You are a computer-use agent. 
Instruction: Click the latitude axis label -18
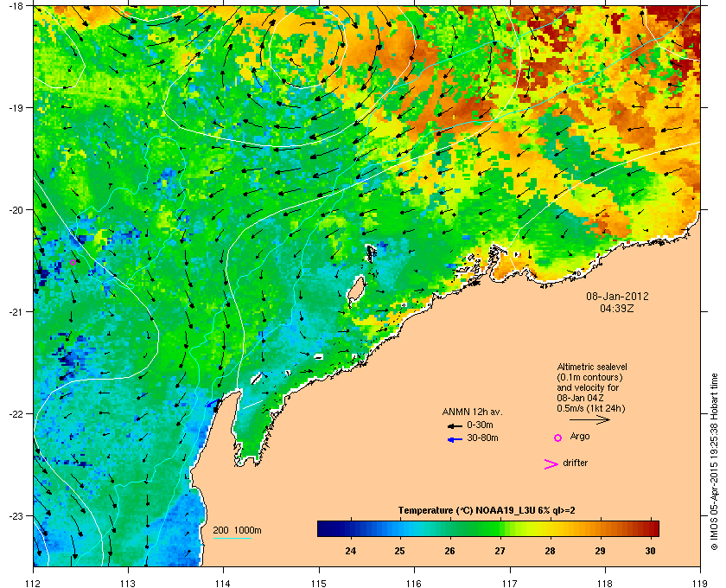(x=15, y=5)
